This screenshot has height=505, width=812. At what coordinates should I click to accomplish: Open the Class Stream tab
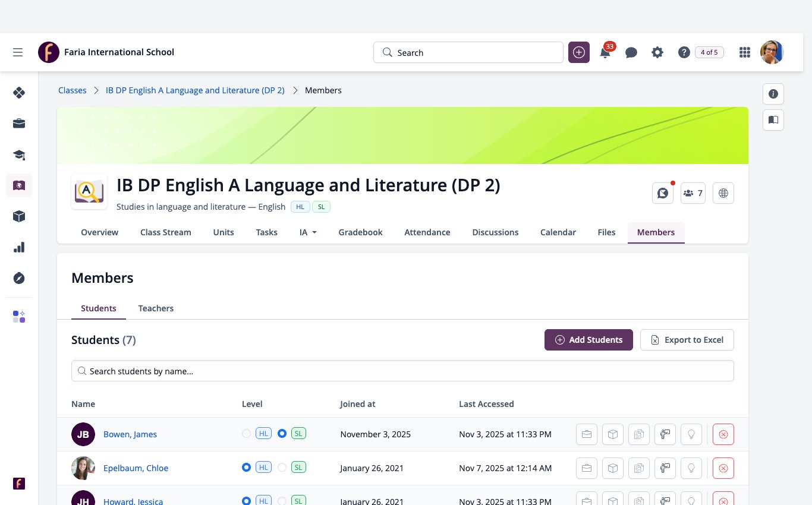click(166, 232)
